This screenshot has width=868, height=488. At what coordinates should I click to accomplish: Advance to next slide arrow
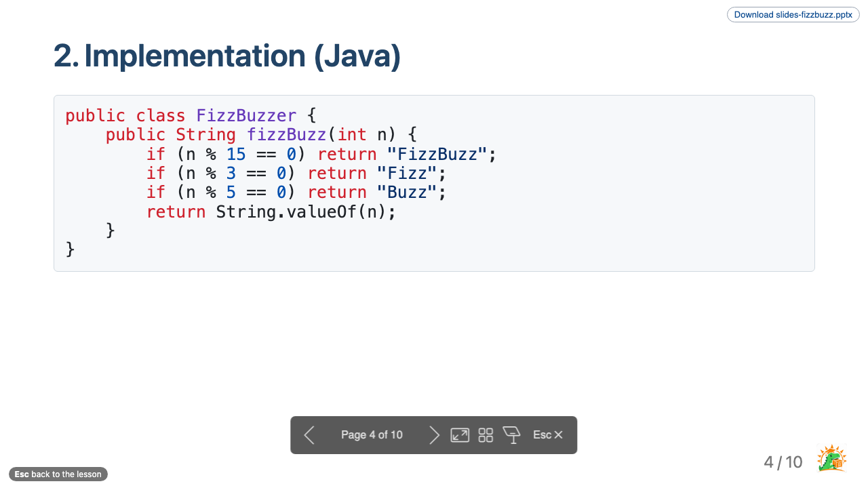(x=435, y=435)
